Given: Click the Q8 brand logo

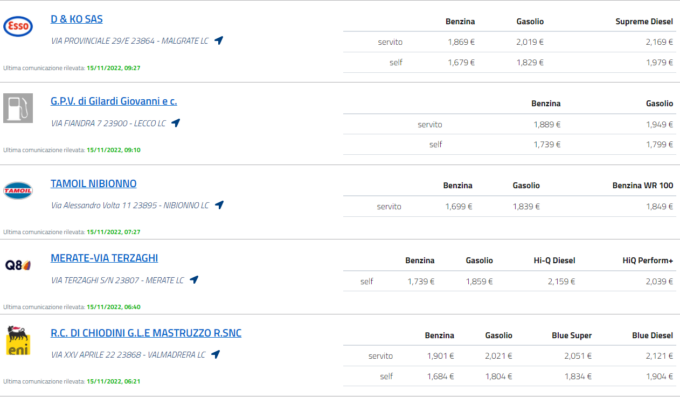Looking at the screenshot, I should click(x=18, y=265).
